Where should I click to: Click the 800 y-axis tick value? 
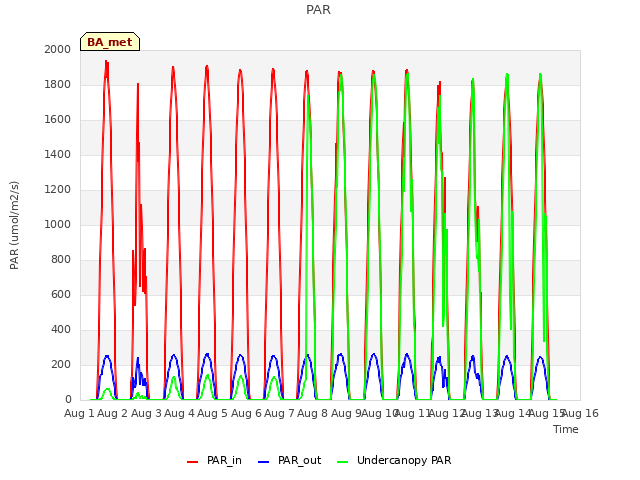[x=61, y=260]
